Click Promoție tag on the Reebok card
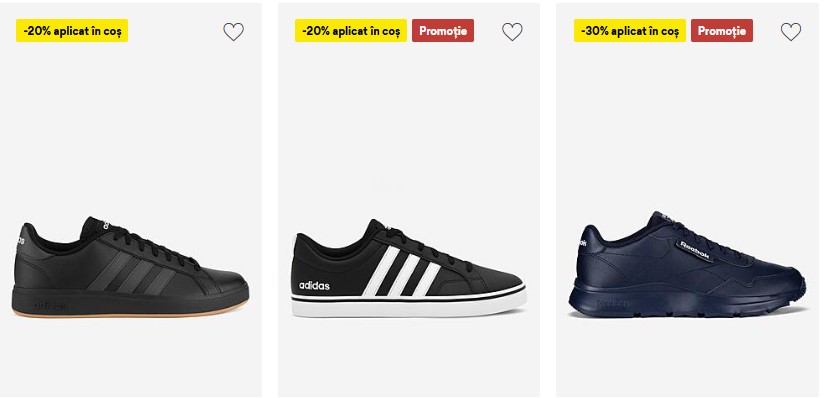Viewport: 828px width, 398px height. [722, 31]
